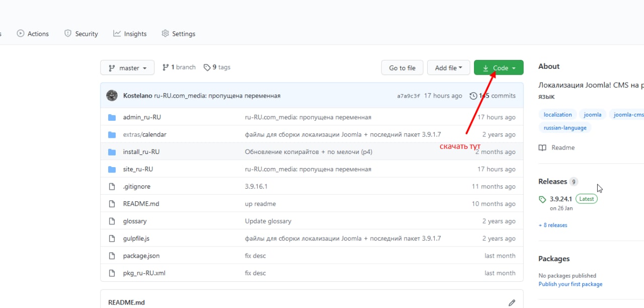Click the Readme book icon

pyautogui.click(x=542, y=148)
